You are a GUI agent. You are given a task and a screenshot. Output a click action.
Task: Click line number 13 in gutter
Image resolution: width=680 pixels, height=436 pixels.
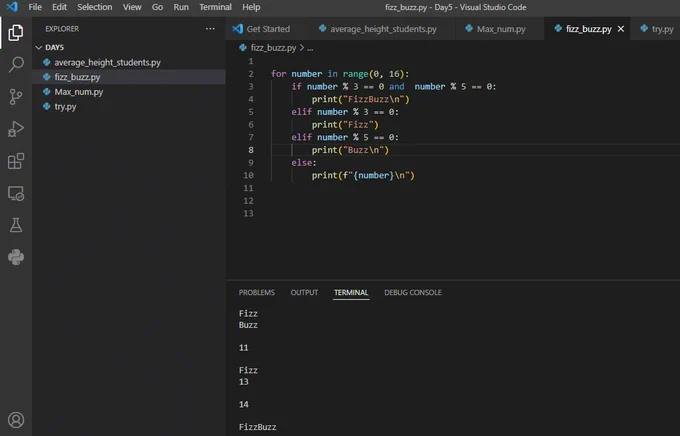coord(248,213)
